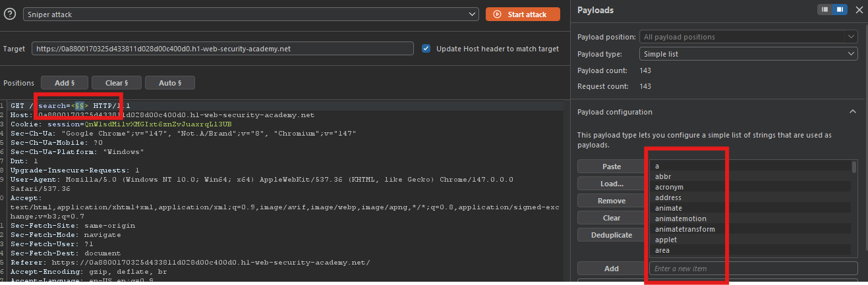This screenshot has height=285, width=868.
Task: Click the Clear payload list button
Action: [612, 218]
